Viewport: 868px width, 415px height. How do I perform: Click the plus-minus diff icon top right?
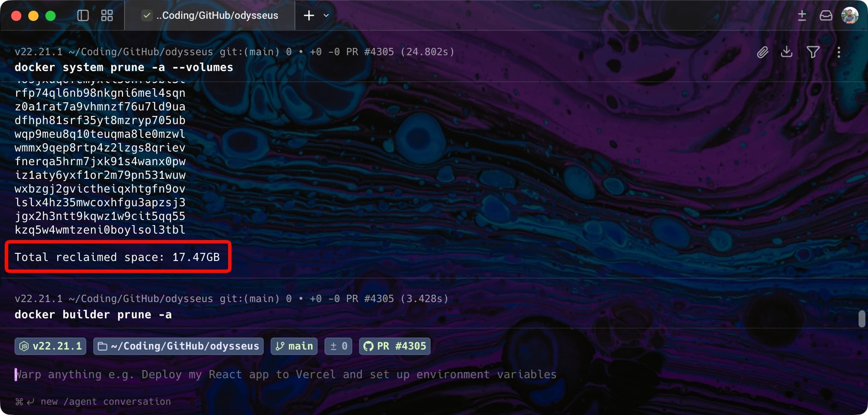pyautogui.click(x=802, y=16)
